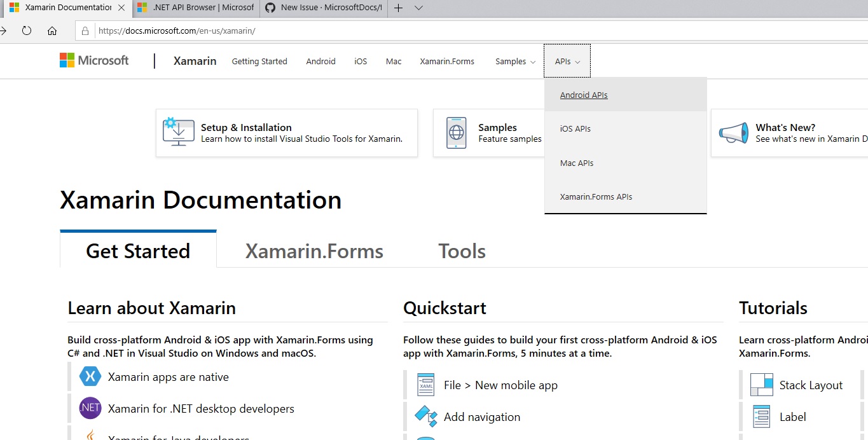Image resolution: width=868 pixels, height=440 pixels.
Task: Select the Xamarin.Forms content tab
Action: [314, 251]
